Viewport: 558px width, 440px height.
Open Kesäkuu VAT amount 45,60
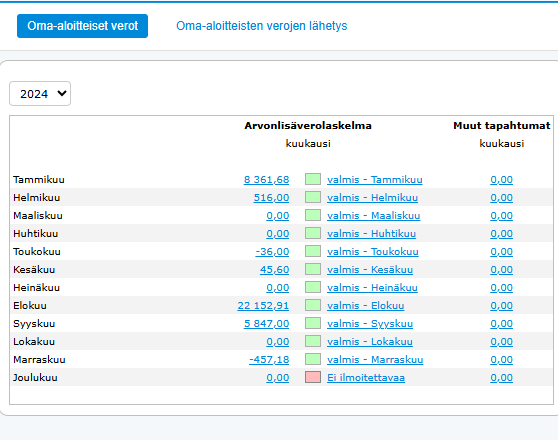[274, 269]
